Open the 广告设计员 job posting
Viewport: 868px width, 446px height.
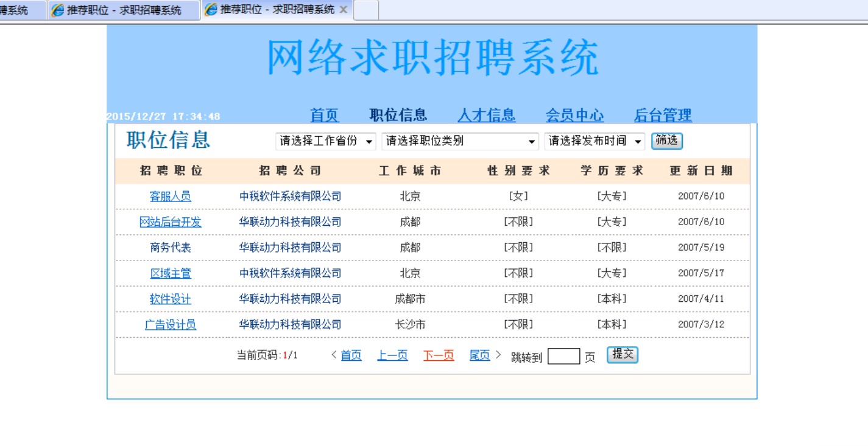click(x=171, y=324)
